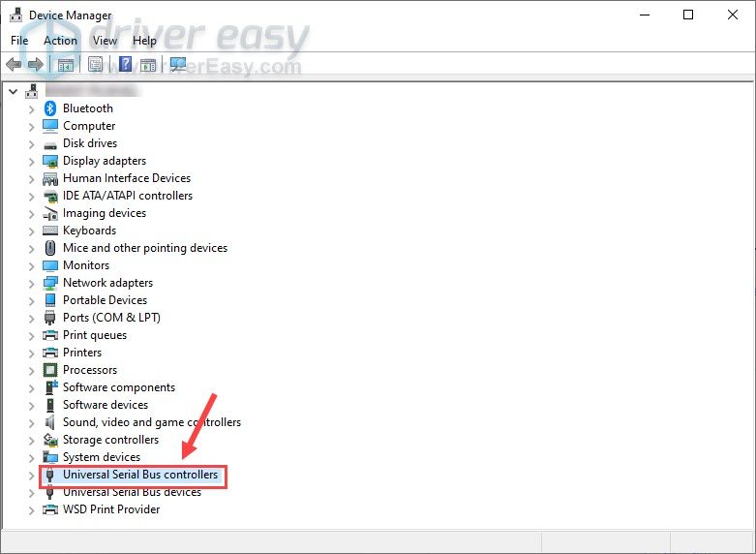The width and height of the screenshot is (756, 554).
Task: Select the Ports (COM & LPT) item
Action: click(111, 318)
